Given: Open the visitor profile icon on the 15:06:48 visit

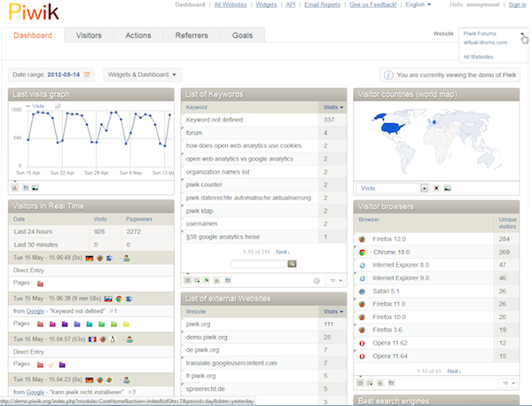Looking at the screenshot, I should (x=127, y=258).
